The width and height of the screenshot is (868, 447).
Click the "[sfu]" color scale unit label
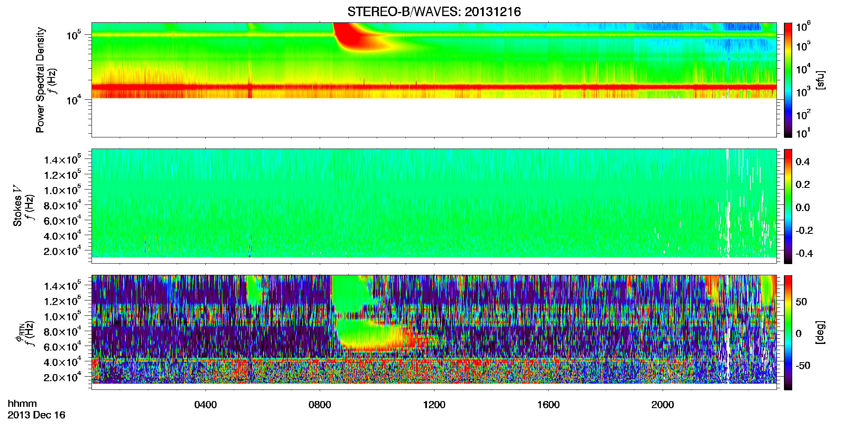[x=820, y=80]
